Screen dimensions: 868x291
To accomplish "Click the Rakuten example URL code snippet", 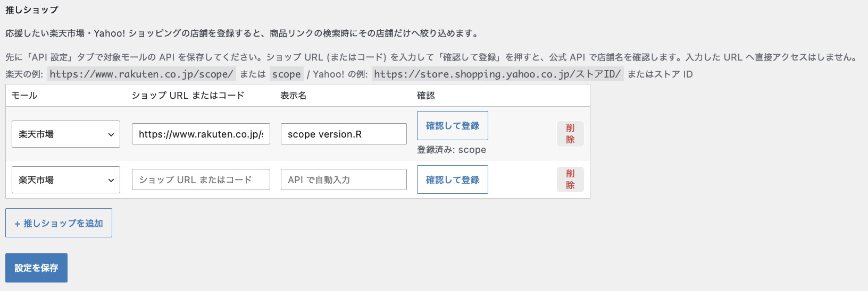I will pos(141,74).
